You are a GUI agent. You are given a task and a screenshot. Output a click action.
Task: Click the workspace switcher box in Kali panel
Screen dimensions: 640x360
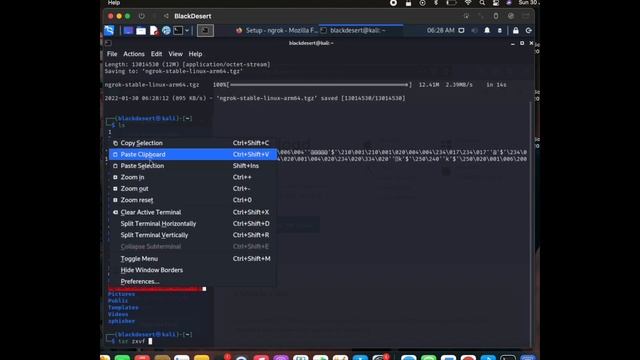click(x=205, y=31)
